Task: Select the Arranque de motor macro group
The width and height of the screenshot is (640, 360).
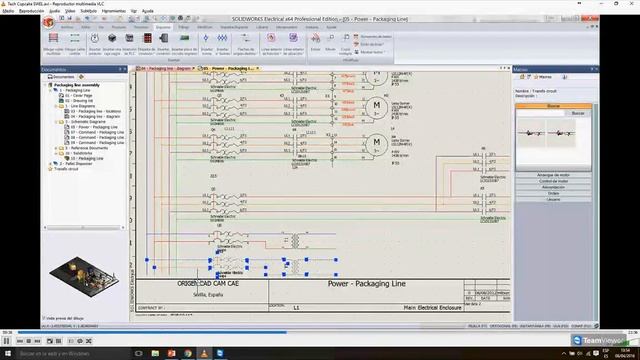Action: tap(553, 175)
